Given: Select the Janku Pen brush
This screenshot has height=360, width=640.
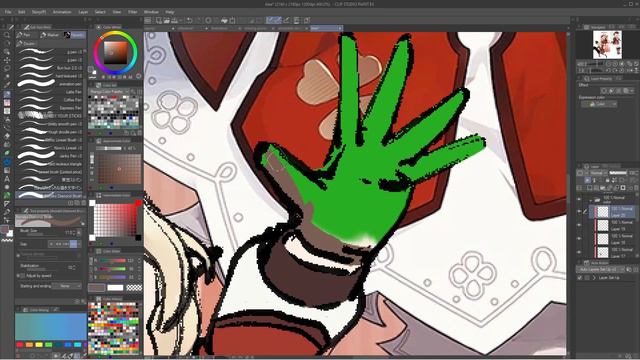Looking at the screenshot, I should point(51,156).
